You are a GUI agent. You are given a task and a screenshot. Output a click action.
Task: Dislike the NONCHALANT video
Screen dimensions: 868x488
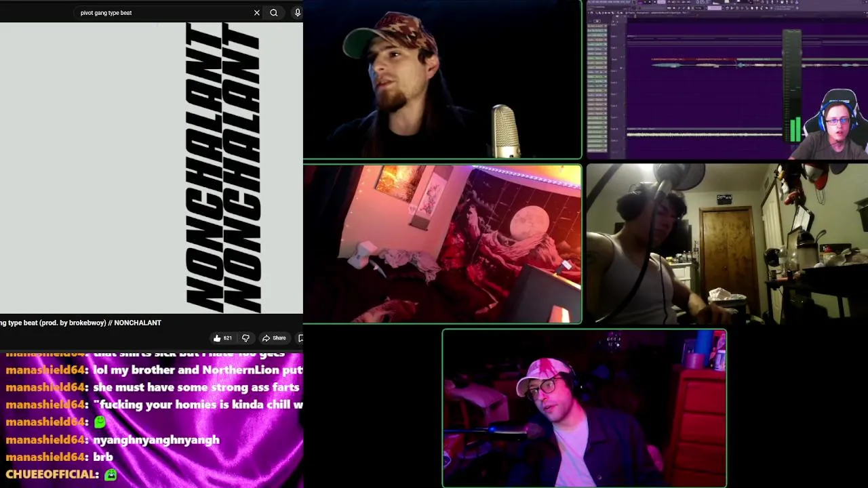[245, 338]
